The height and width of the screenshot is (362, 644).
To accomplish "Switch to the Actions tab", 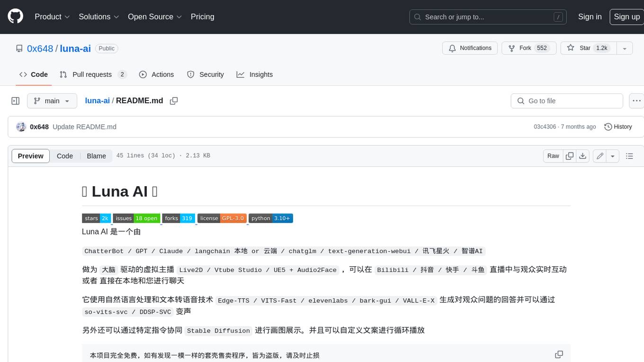I will click(x=156, y=74).
